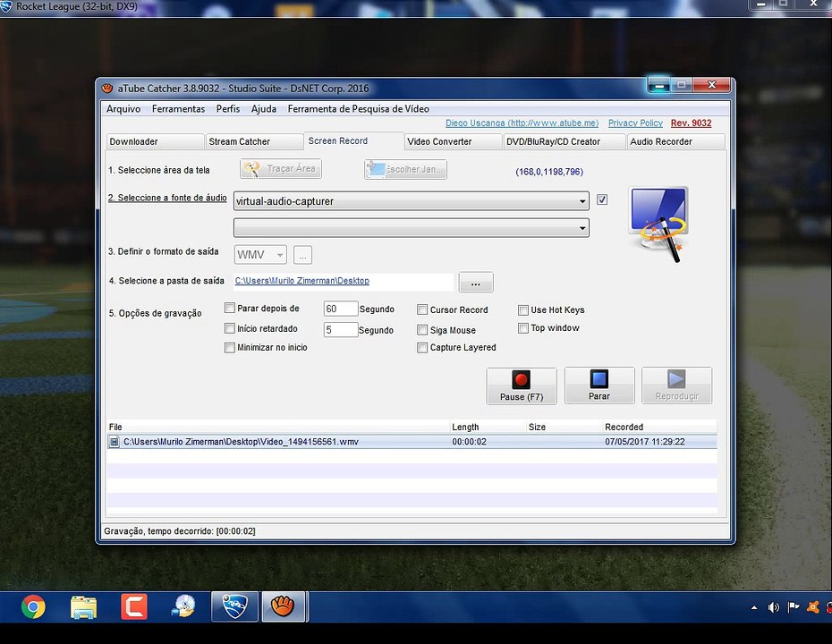Switch to the Video Converter tab
This screenshot has height=644, width=832.
coord(454,141)
